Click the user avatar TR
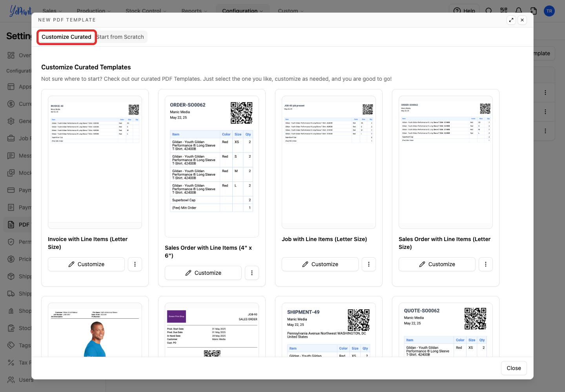This screenshot has height=392, width=565. pos(549,11)
